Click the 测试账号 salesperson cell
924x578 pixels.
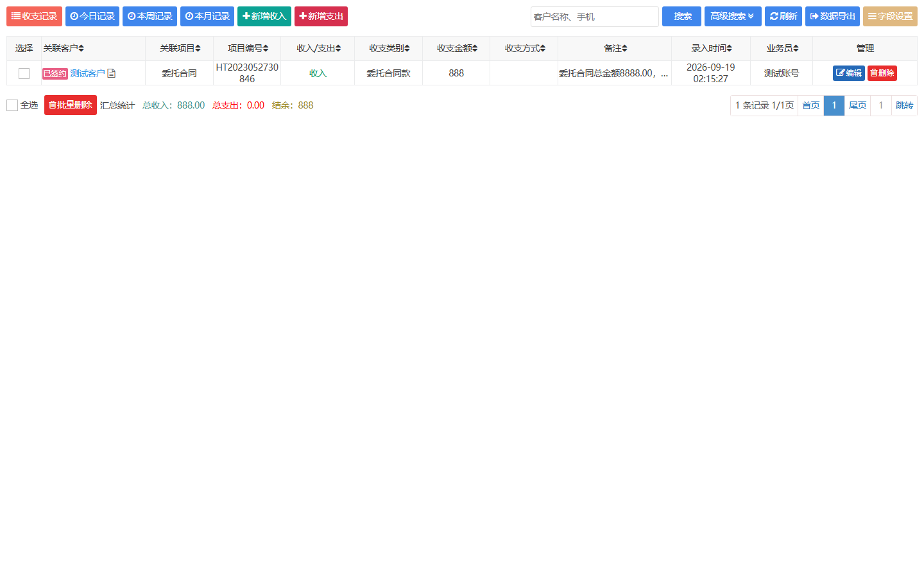782,73
